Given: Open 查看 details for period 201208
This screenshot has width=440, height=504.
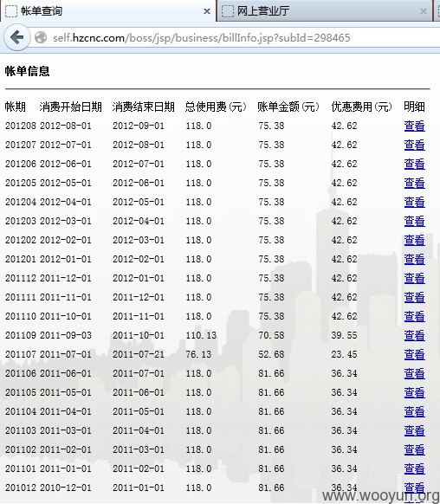Looking at the screenshot, I should [x=414, y=126].
